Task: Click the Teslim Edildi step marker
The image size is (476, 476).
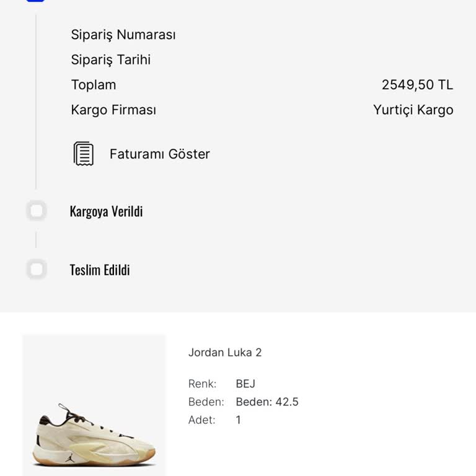Action: click(37, 270)
